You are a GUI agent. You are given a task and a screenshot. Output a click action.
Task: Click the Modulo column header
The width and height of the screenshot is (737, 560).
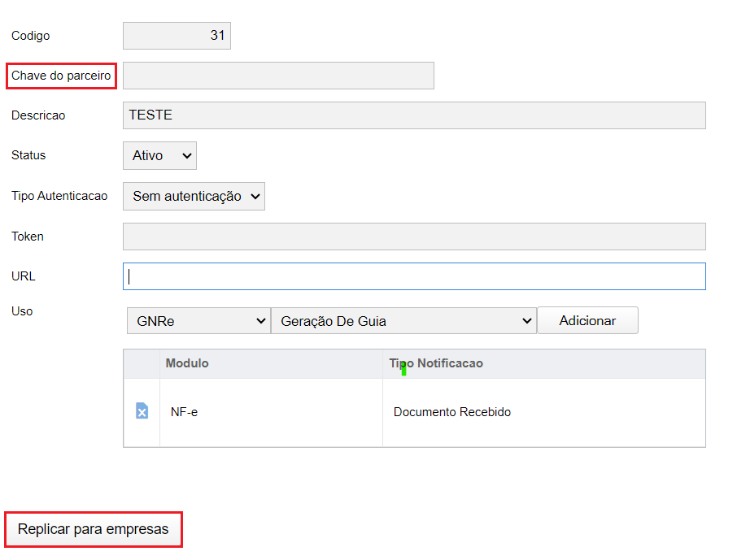(x=187, y=363)
